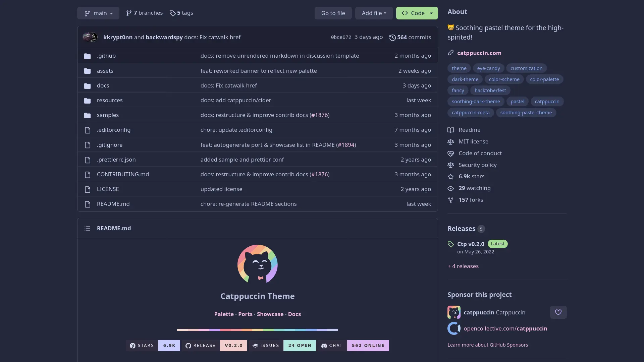This screenshot has height=362, width=644.
Task: Select the theme topic tag
Action: click(x=459, y=68)
